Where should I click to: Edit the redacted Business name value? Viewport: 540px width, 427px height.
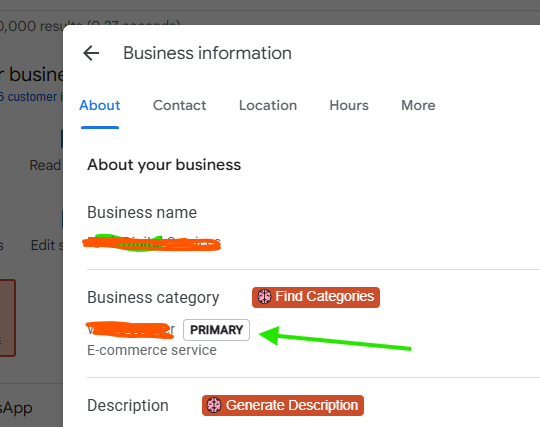pos(152,242)
